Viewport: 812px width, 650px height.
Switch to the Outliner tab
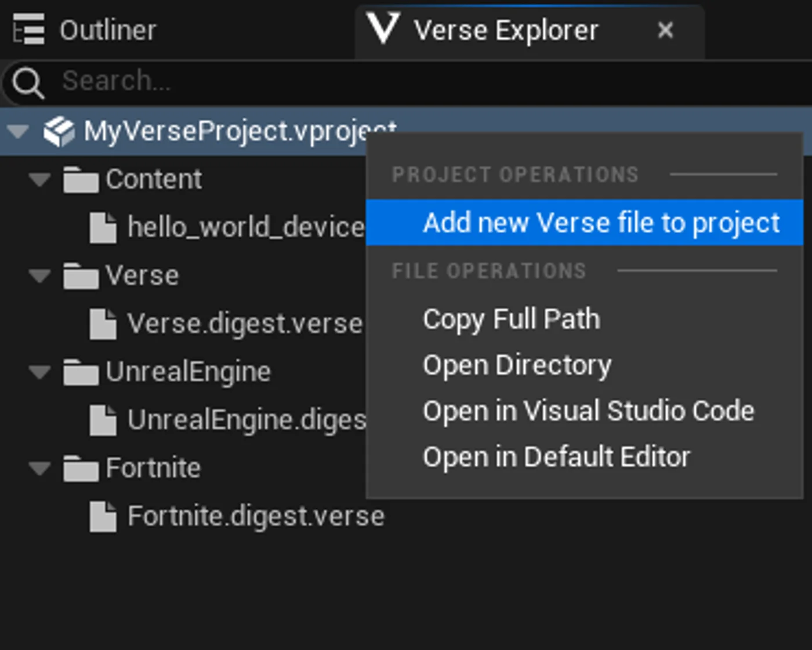pyautogui.click(x=108, y=30)
